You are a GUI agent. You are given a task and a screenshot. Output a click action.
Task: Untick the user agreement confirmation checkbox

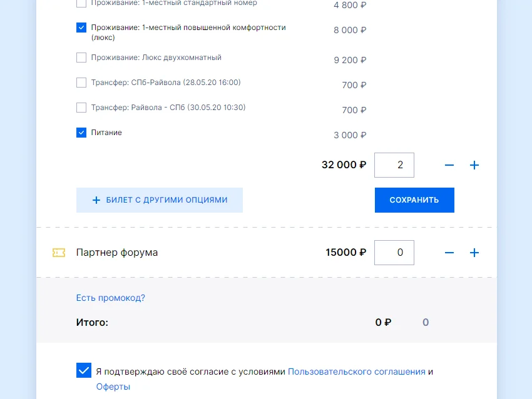(83, 370)
